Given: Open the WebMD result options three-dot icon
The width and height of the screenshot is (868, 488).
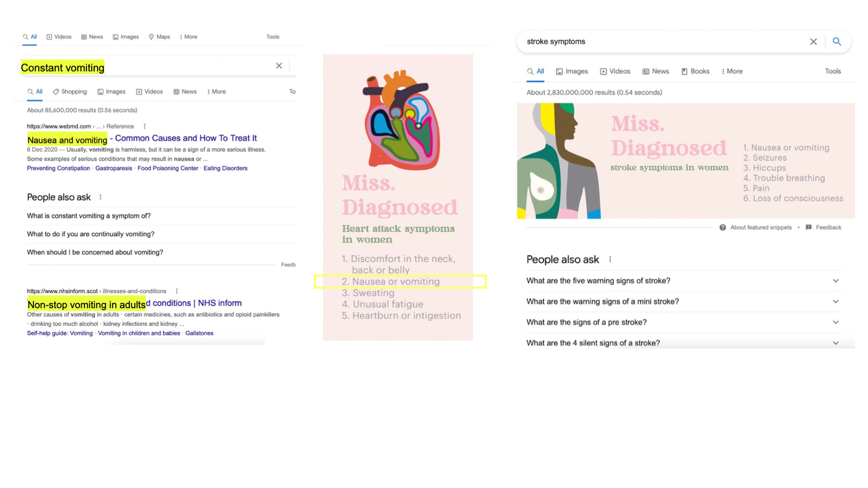Looking at the screenshot, I should tap(145, 127).
